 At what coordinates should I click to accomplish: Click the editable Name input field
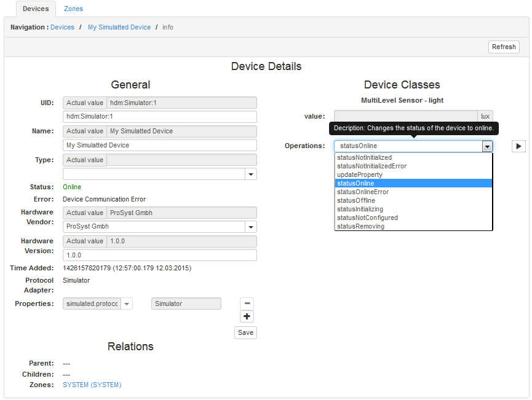[x=159, y=145]
